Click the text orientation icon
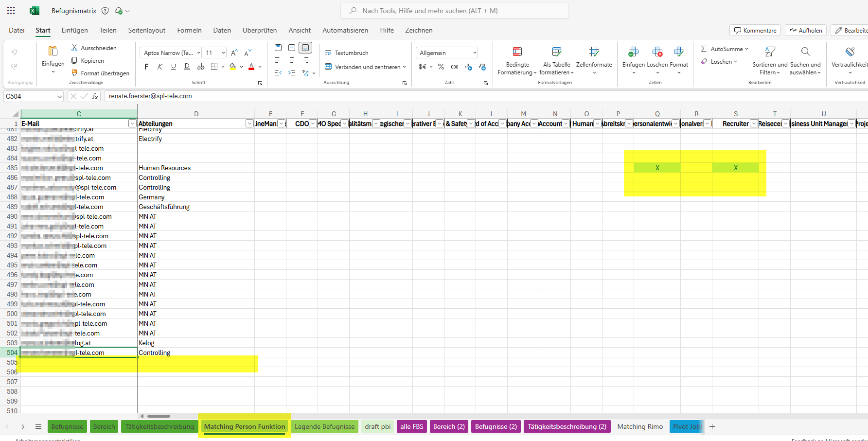868x441 pixels. (305, 73)
